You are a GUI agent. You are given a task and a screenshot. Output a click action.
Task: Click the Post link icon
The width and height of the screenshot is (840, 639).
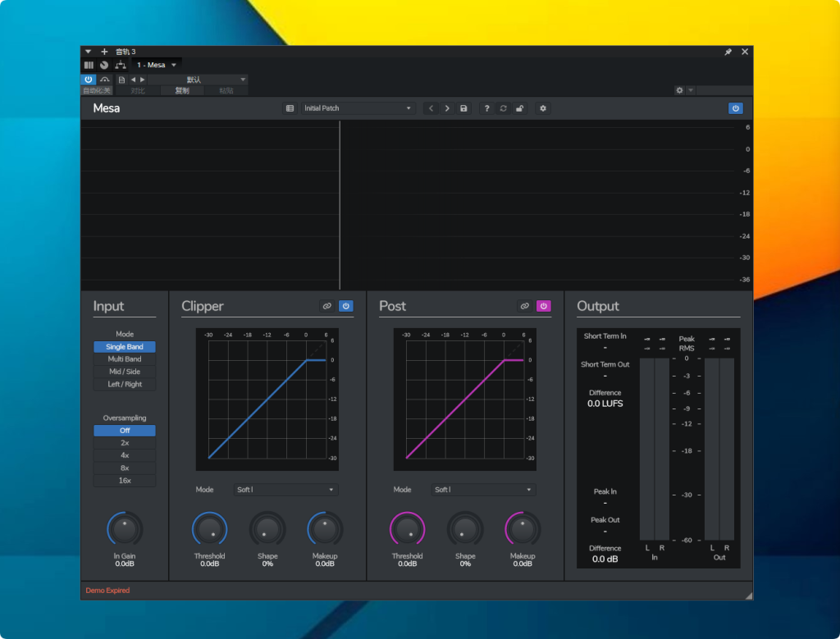pyautogui.click(x=524, y=306)
